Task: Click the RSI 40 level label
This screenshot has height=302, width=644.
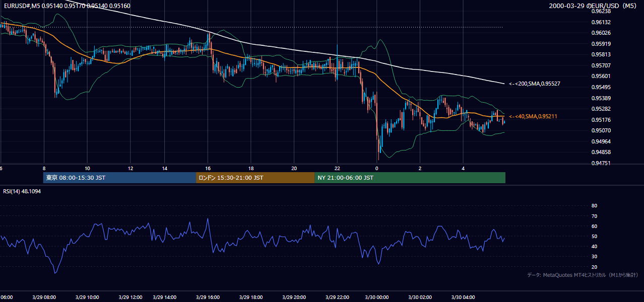Action: [x=594, y=246]
